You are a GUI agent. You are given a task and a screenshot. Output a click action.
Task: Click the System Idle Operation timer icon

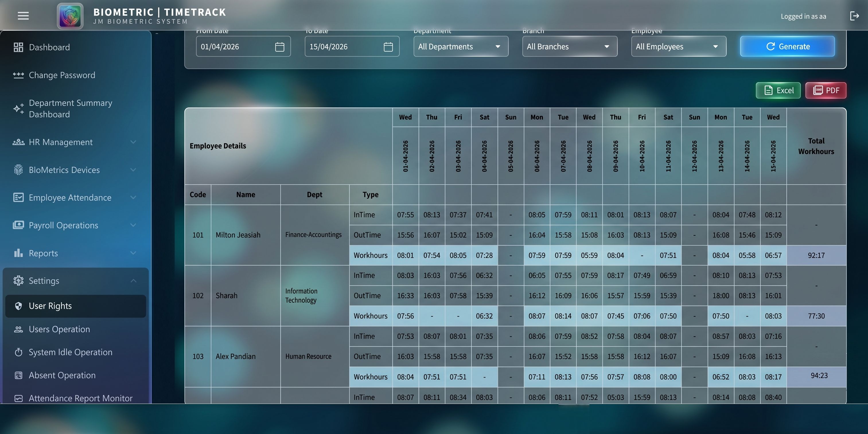18,352
